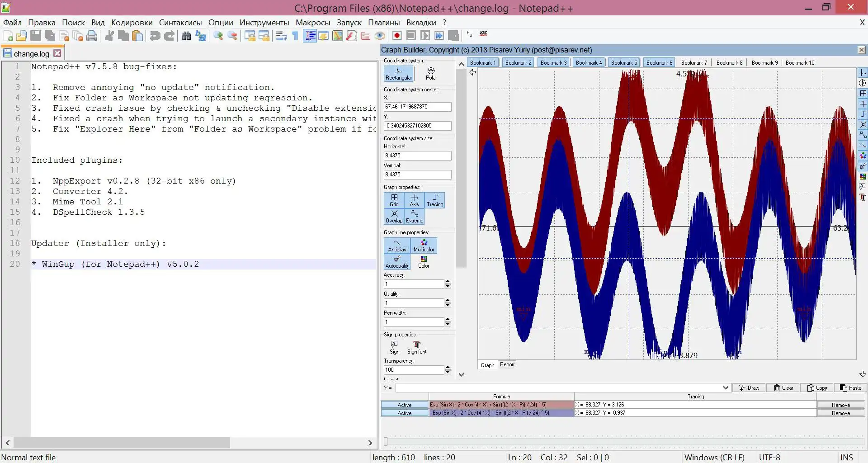The image size is (868, 463).
Task: Click the Save file toolbar icon
Action: pos(36,36)
